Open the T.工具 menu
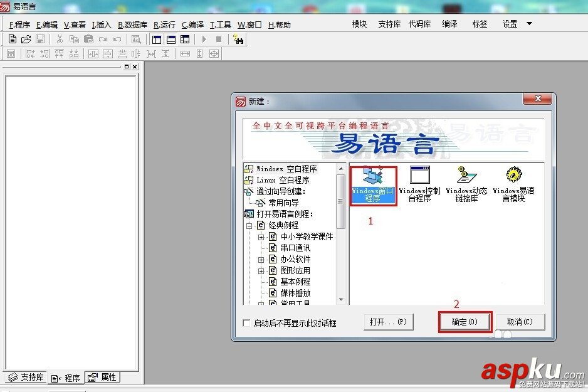 (x=221, y=24)
